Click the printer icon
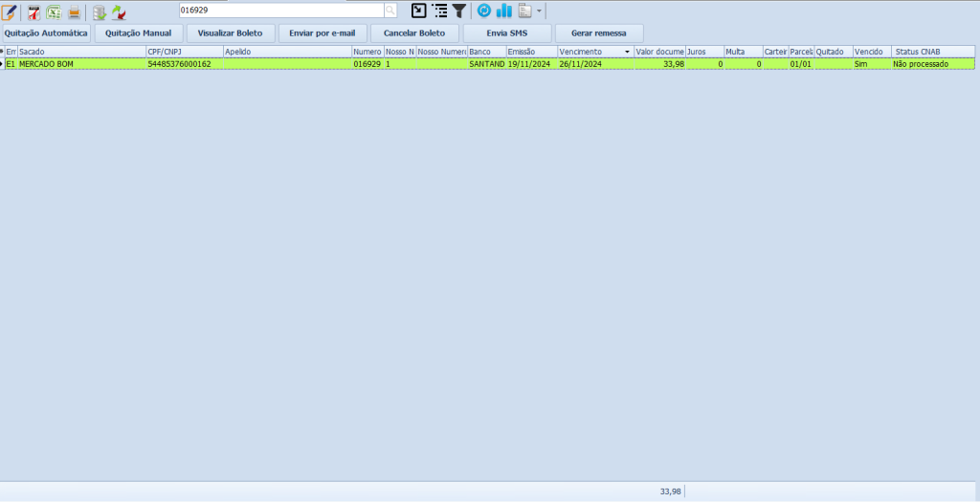The height and width of the screenshot is (502, 980). pos(74,11)
